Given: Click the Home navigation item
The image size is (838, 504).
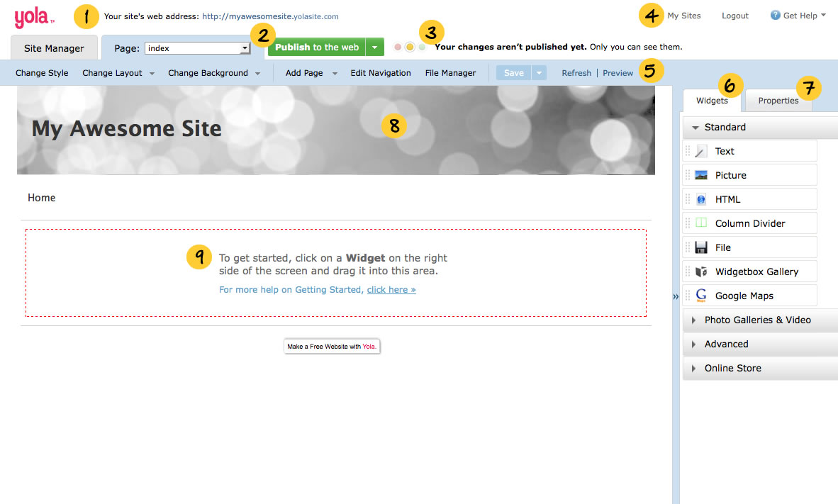Looking at the screenshot, I should pos(42,198).
